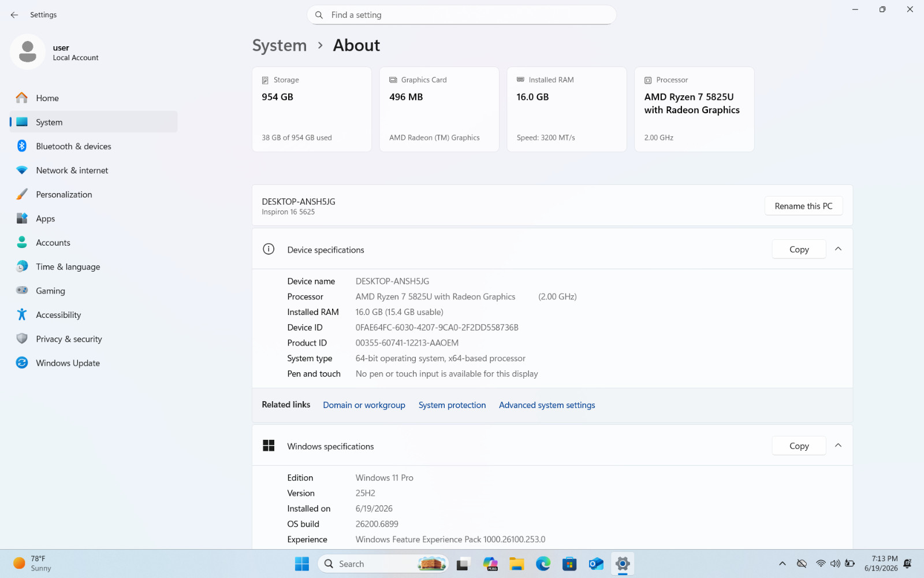Click the back arrow in Settings header
The height and width of the screenshot is (578, 924).
pos(14,15)
